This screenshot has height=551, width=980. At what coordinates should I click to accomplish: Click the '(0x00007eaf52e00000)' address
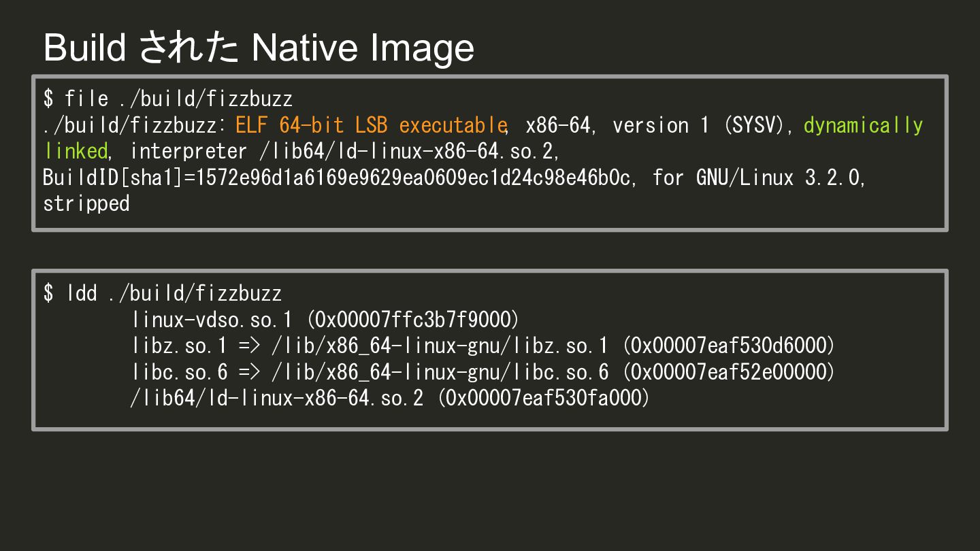pos(728,372)
